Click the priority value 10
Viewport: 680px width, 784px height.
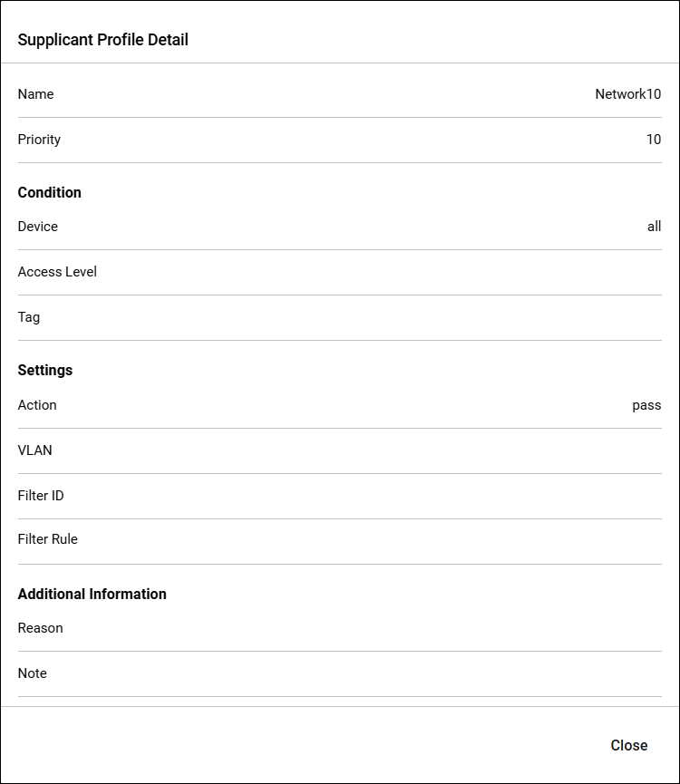click(x=654, y=140)
